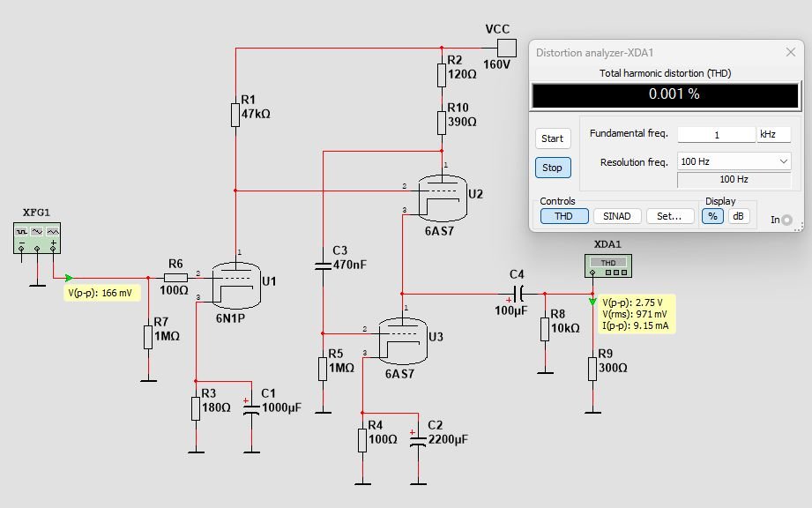812x508 pixels.
Task: Display results in percent
Action: coord(712,216)
